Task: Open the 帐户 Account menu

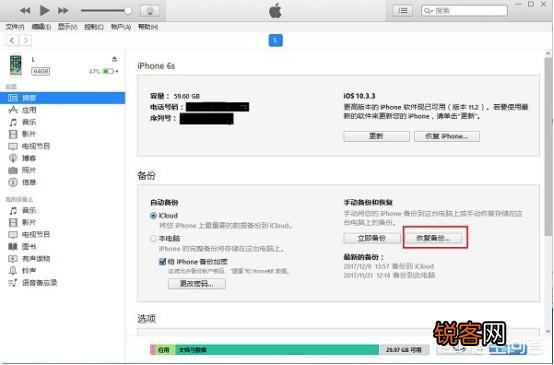Action: pos(121,27)
